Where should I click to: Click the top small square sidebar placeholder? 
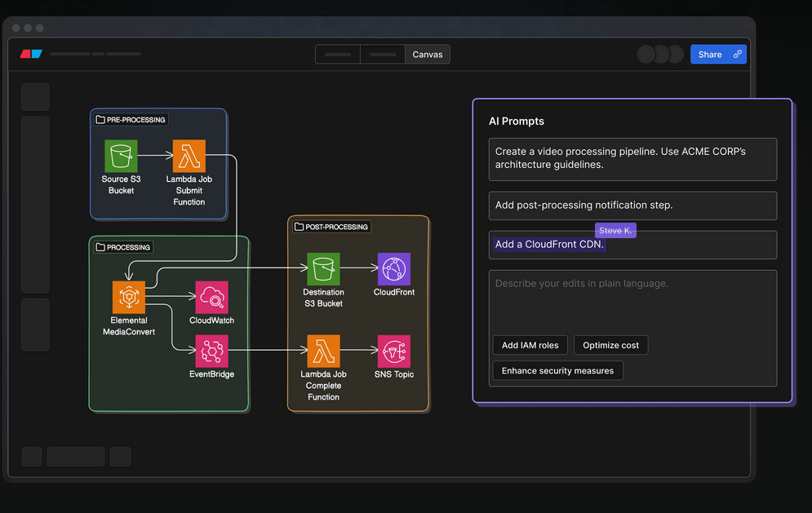(35, 97)
